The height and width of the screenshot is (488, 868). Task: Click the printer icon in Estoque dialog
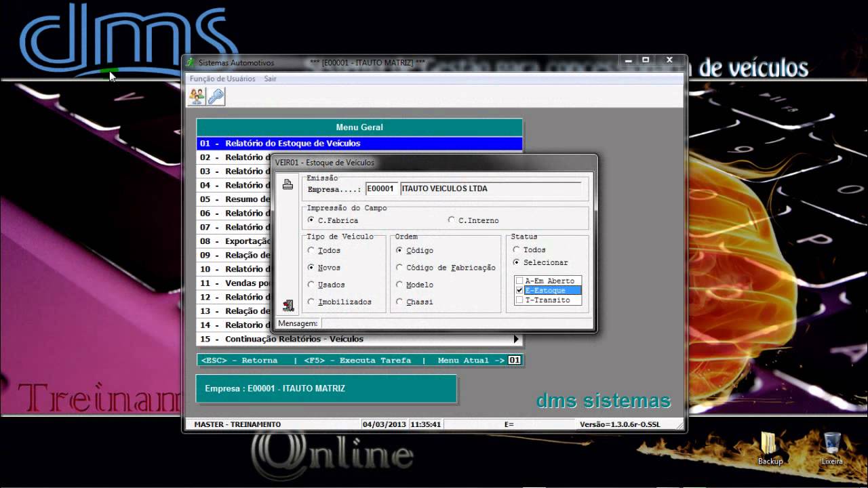click(288, 184)
